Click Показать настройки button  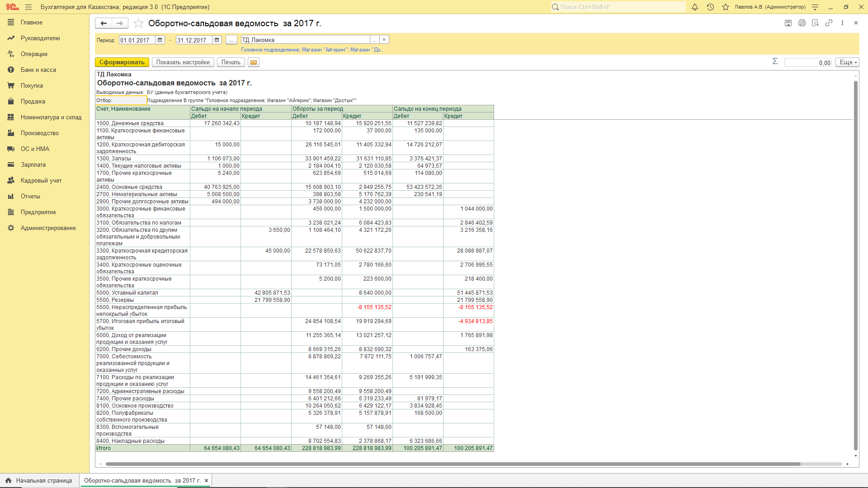click(183, 62)
